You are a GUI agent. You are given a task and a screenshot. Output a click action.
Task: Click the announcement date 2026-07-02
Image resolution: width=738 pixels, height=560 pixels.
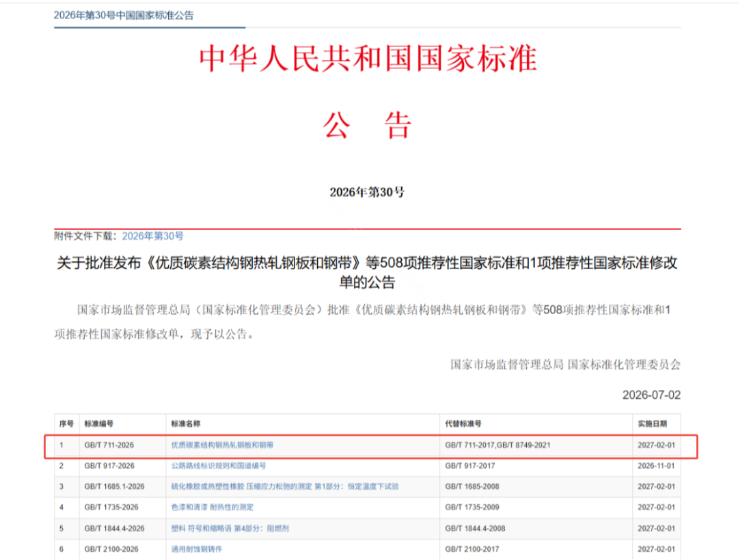[x=651, y=395]
